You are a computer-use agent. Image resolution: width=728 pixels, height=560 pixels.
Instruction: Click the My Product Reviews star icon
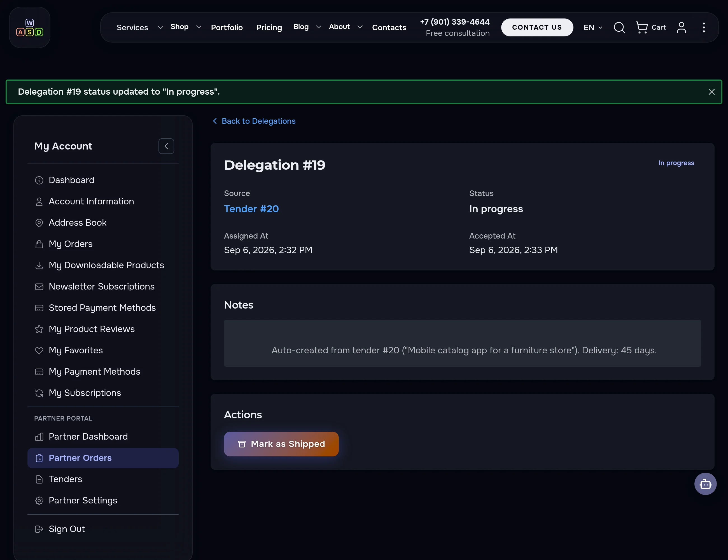click(39, 329)
